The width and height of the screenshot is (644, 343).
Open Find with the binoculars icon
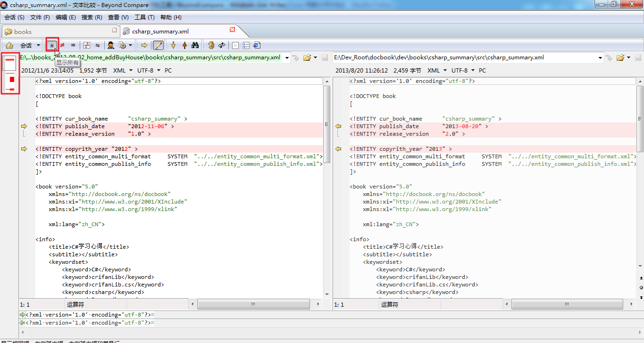[x=195, y=45]
